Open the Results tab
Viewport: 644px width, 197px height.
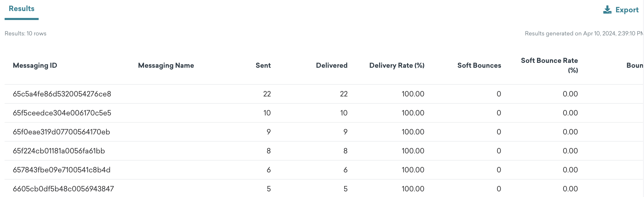point(22,9)
